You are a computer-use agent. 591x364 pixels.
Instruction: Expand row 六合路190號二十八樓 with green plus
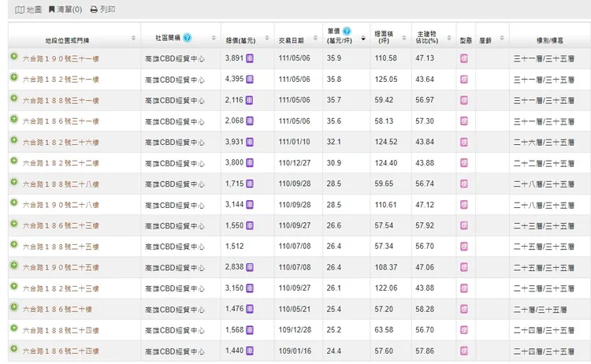[x=14, y=202]
